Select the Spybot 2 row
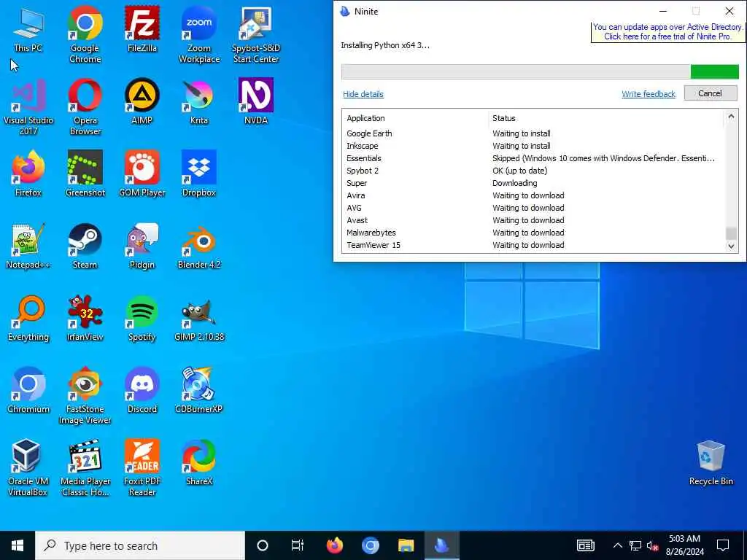Viewport: 747px width, 560px height. click(x=533, y=171)
